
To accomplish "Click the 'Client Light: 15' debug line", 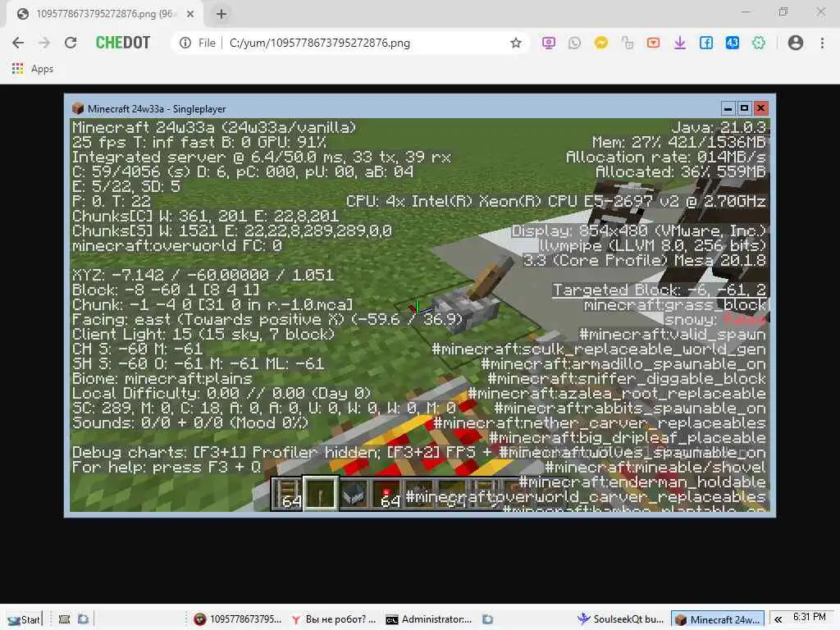I will tap(203, 335).
